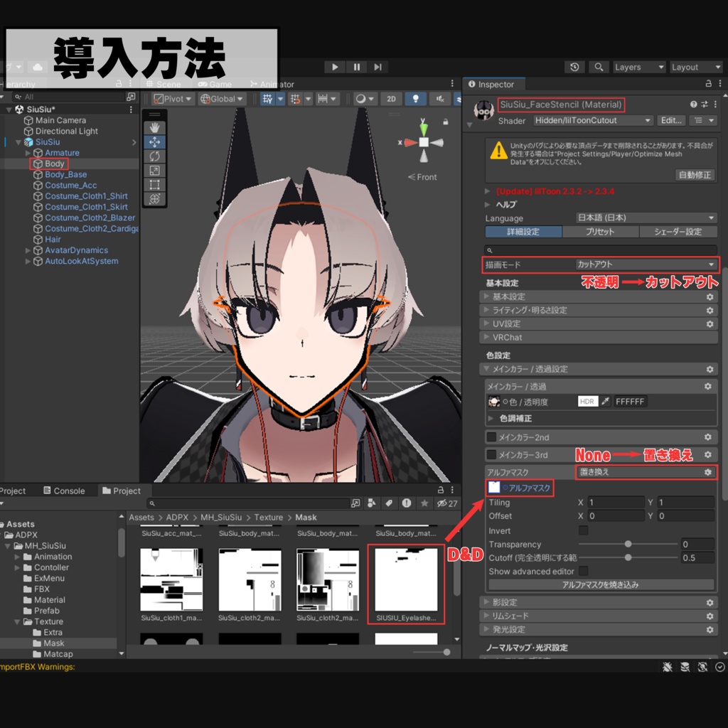This screenshot has width=728, height=728.
Task: Open the Undo History icon
Action: 574,67
